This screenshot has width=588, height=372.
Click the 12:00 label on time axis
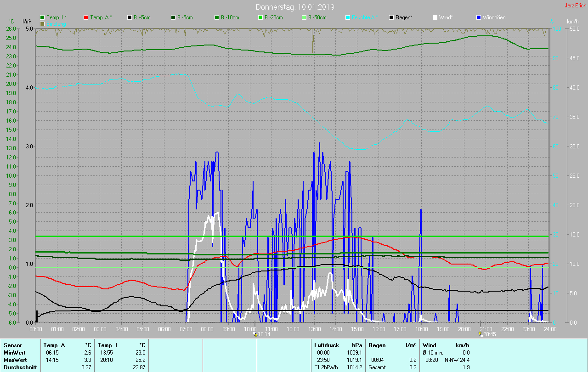(293, 329)
